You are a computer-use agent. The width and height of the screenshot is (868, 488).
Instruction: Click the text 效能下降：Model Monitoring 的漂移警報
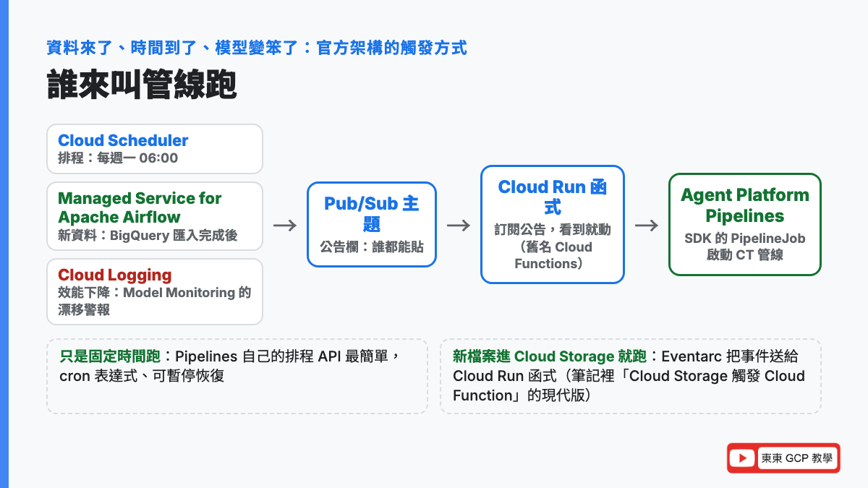tap(154, 301)
